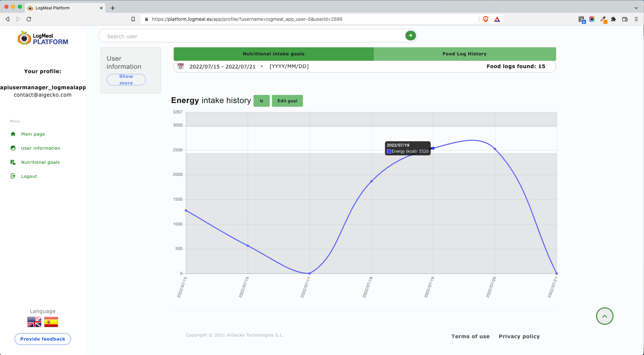The width and height of the screenshot is (644, 355).
Task: Refresh the Energy intake chart
Action: 262,101
